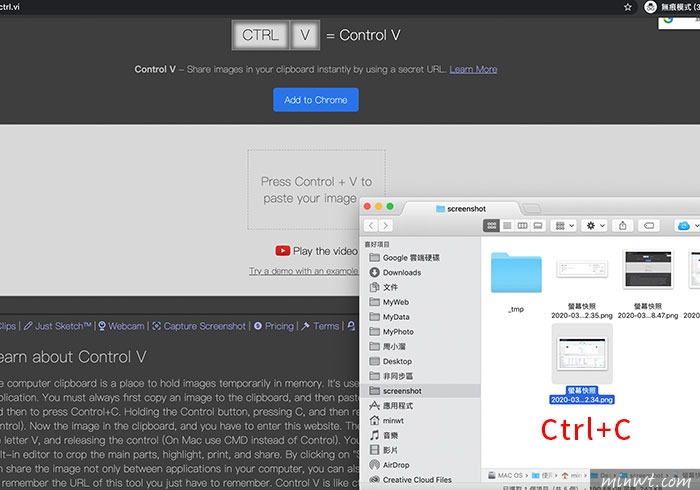Go forward in Finder window
The height and width of the screenshot is (490, 700).
click(x=386, y=225)
